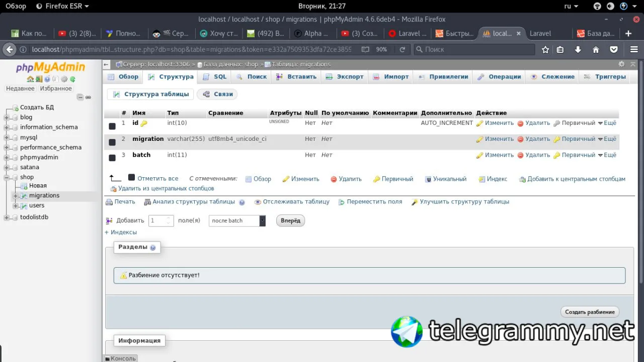Click red Удалить icon for migration row
The height and width of the screenshot is (362, 644).
[x=521, y=139]
